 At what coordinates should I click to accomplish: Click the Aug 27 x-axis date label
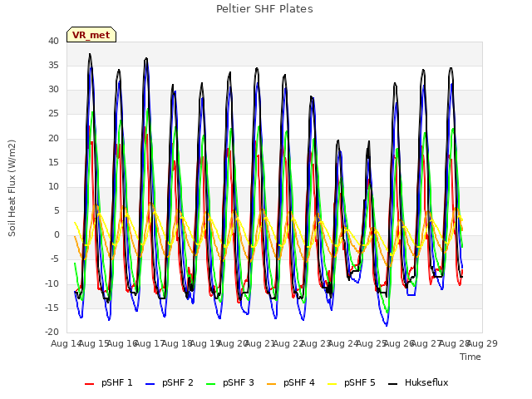[426, 343]
